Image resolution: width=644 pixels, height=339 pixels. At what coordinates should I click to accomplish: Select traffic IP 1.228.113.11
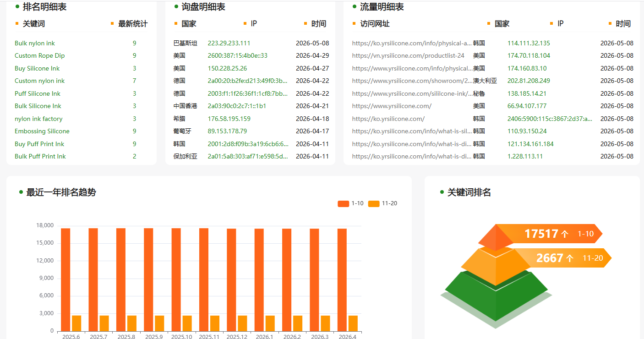click(525, 156)
